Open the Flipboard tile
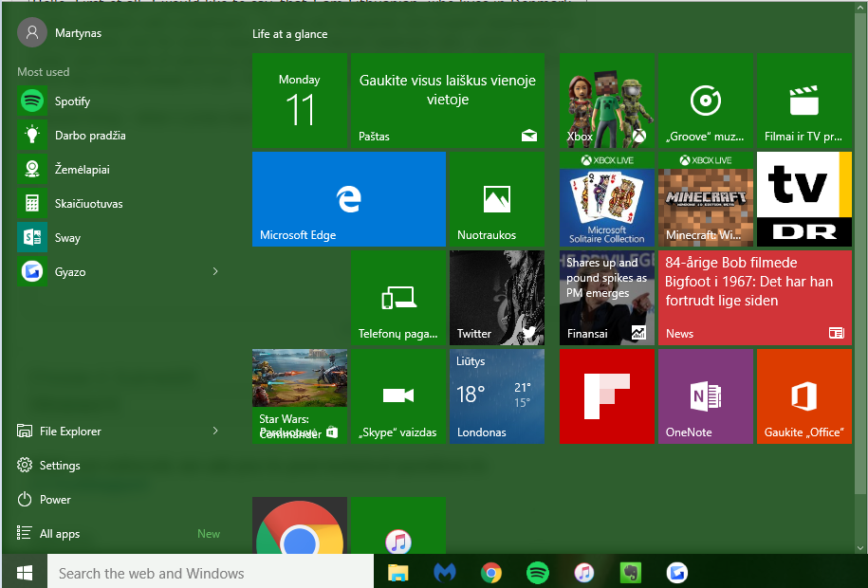 [607, 396]
